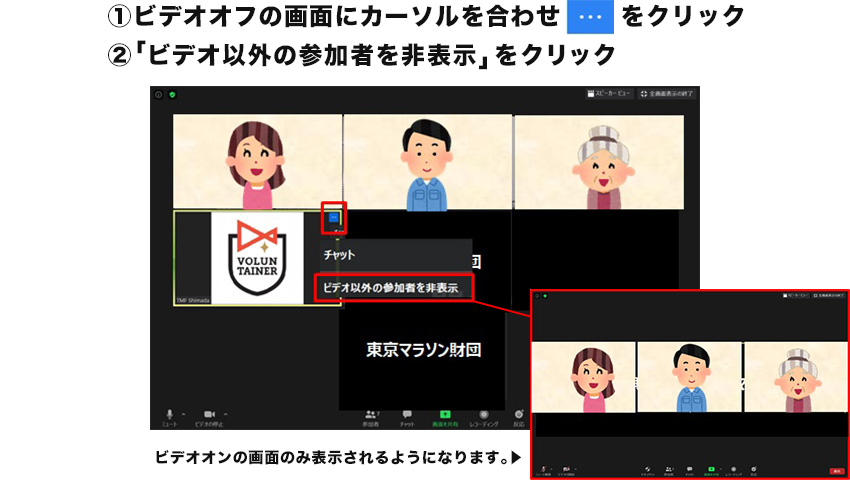The height and width of the screenshot is (480, 850).
Task: Click the red leave button in the inset window
Action: (x=835, y=470)
